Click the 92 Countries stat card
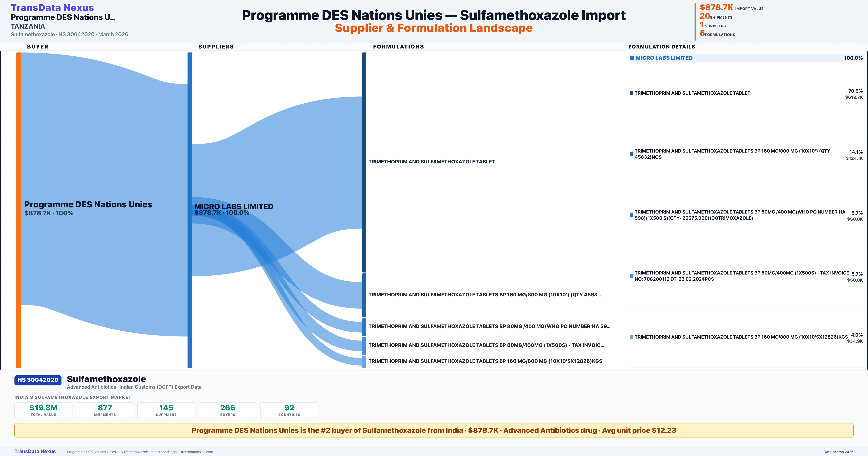Screen dimensions: 868x456 (289, 410)
